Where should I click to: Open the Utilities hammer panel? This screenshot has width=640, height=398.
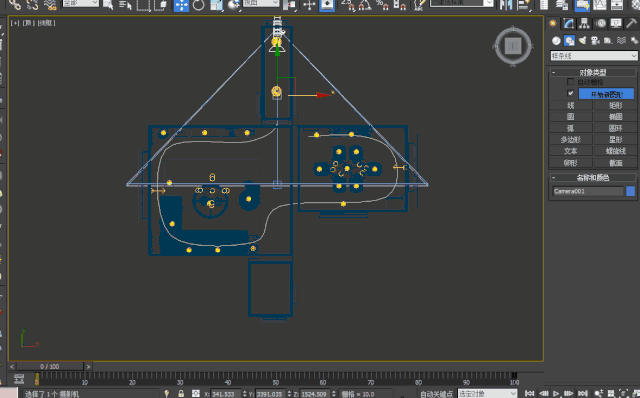tap(631, 24)
